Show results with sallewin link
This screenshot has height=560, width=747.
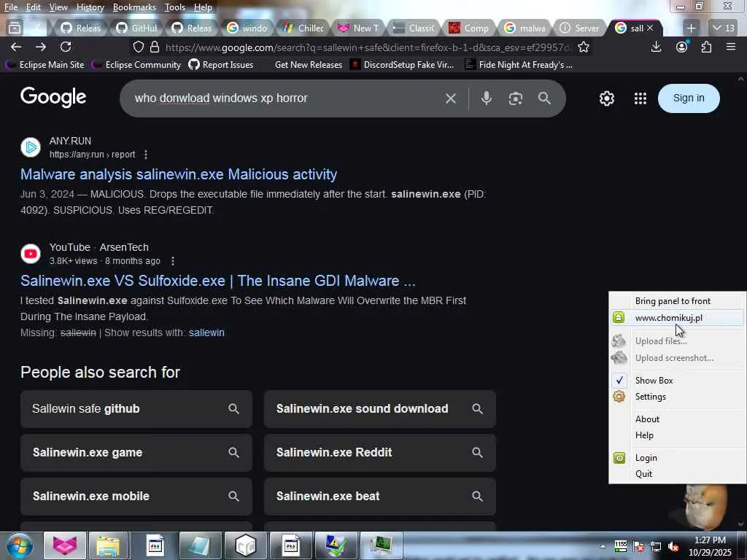(206, 332)
